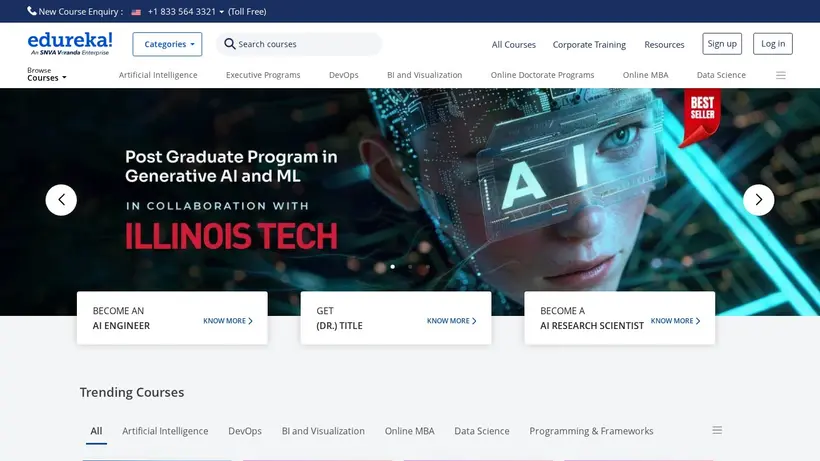Image resolution: width=820 pixels, height=461 pixels.
Task: Click the toll free phone number
Action: [x=181, y=11]
